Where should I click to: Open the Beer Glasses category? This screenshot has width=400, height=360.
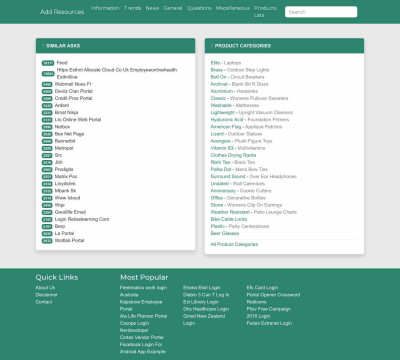click(x=225, y=233)
